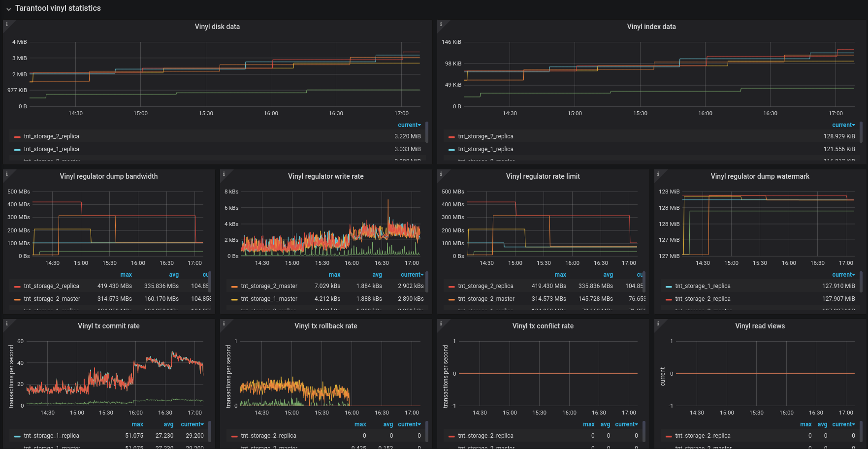The width and height of the screenshot is (868, 449).
Task: Click info icon on Vinyl disk data panel
Action: click(6, 24)
